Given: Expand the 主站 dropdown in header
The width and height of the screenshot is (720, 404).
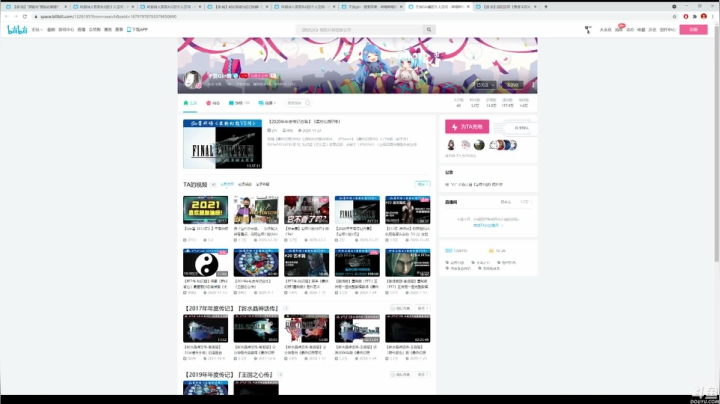Looking at the screenshot, I should (37, 30).
